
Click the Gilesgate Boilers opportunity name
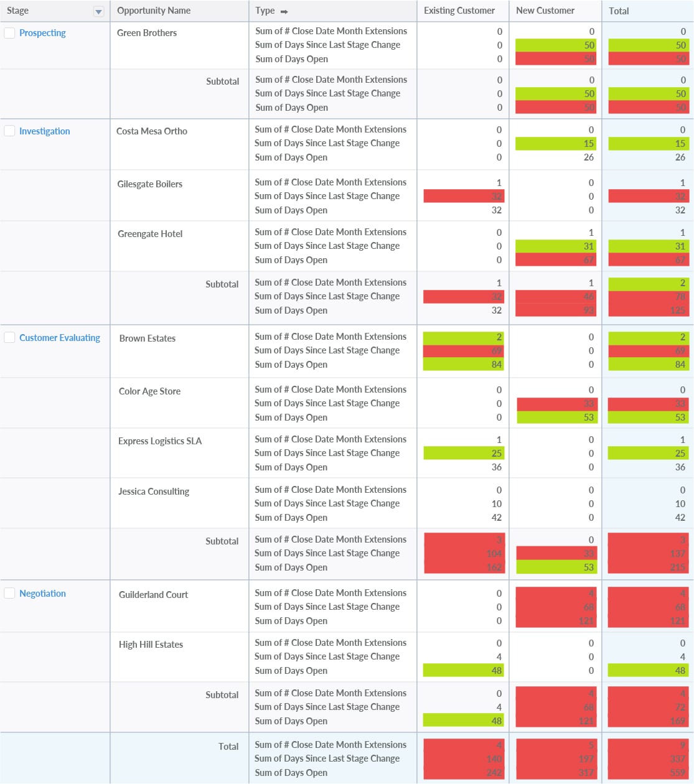pos(150,184)
